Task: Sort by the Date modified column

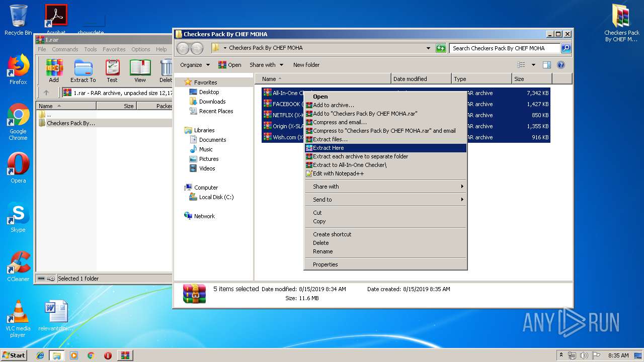Action: [421, 79]
